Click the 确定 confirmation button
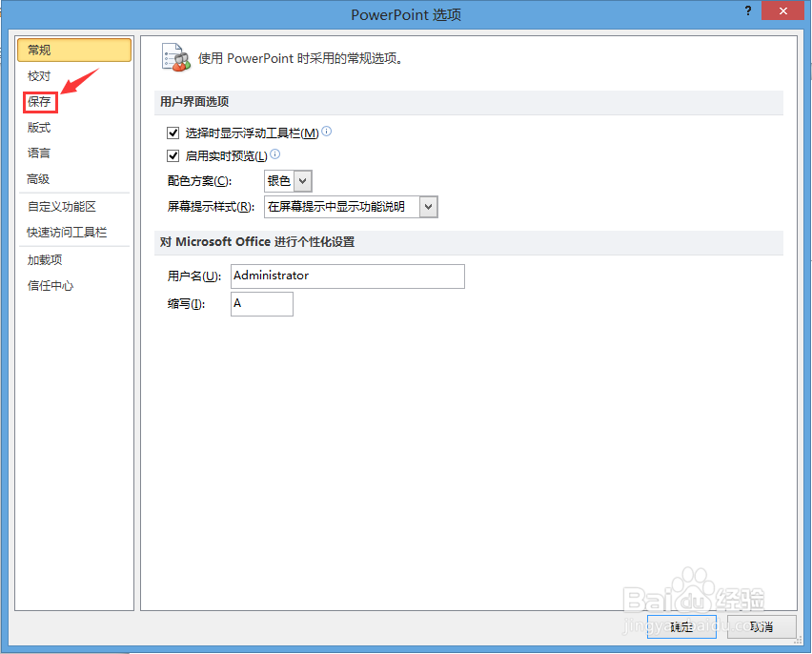Screen dimensions: 812x654 pyautogui.click(x=680, y=627)
